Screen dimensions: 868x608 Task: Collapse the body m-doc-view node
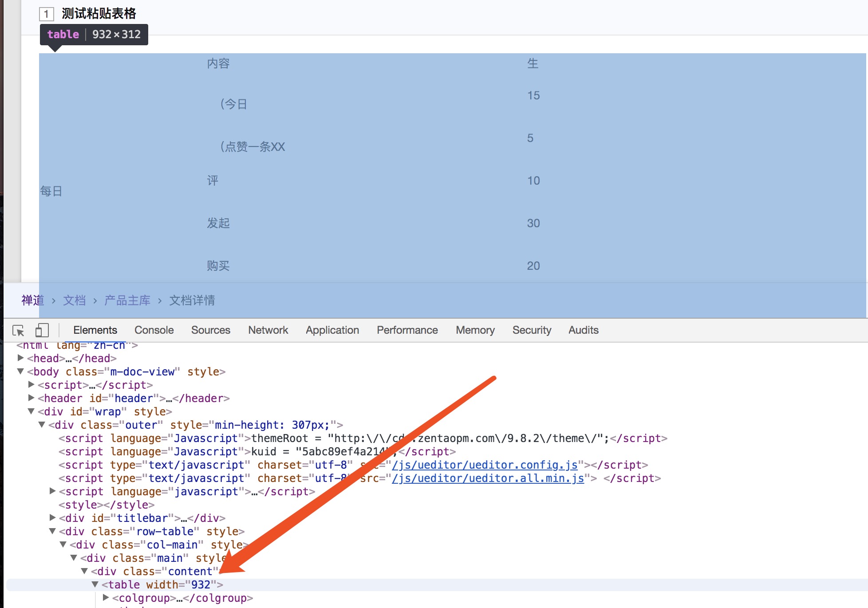click(20, 371)
